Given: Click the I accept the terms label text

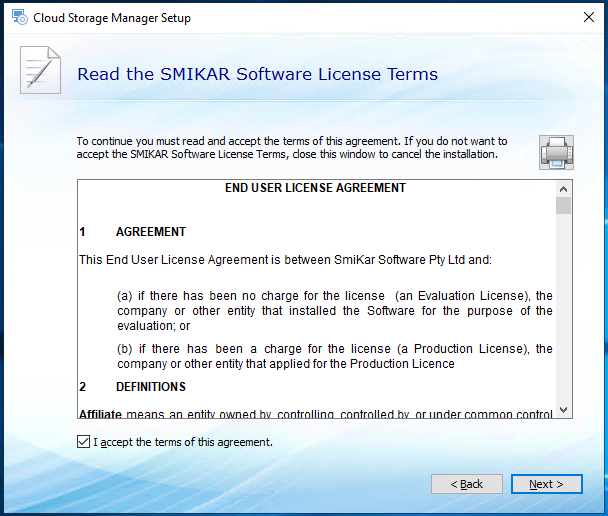Looking at the screenshot, I should click(183, 442).
